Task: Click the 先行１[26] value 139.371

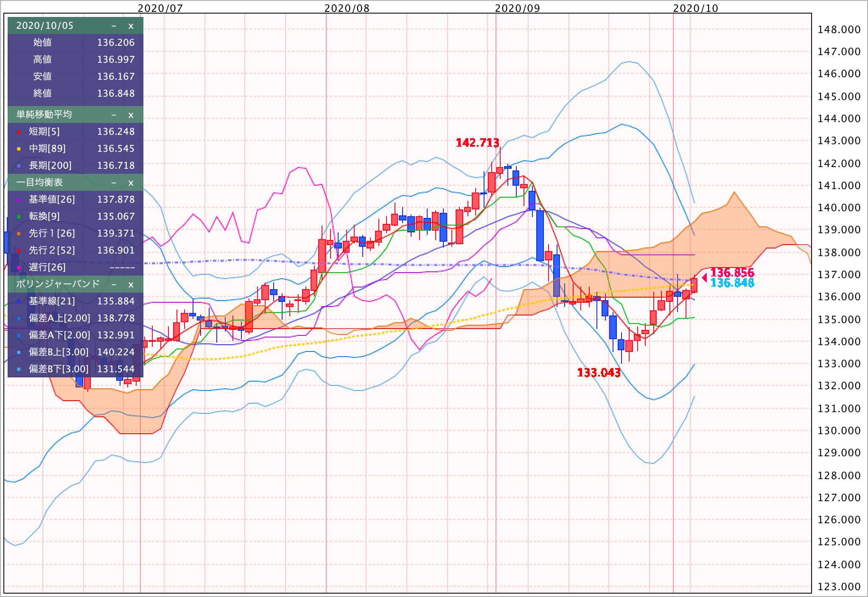Action: click(x=116, y=234)
